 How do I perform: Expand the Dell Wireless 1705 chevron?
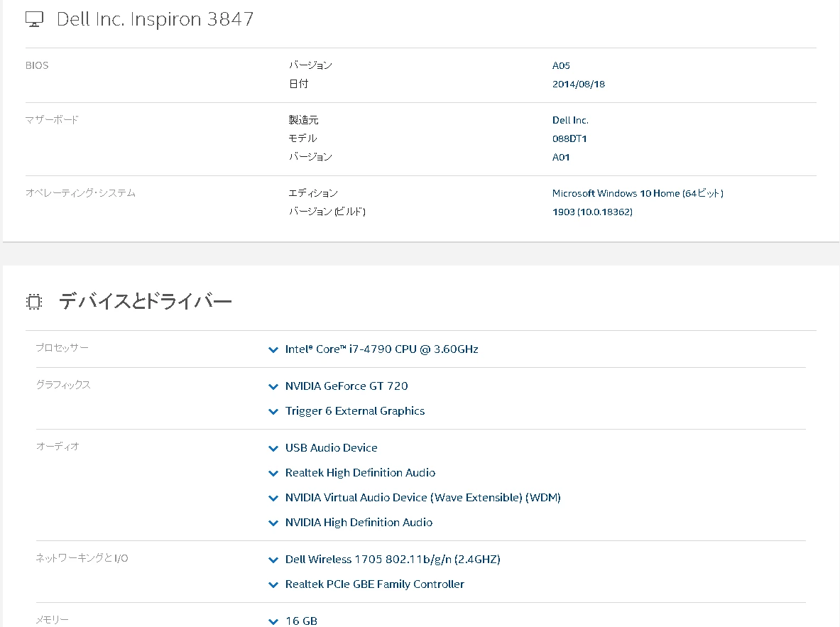(273, 560)
